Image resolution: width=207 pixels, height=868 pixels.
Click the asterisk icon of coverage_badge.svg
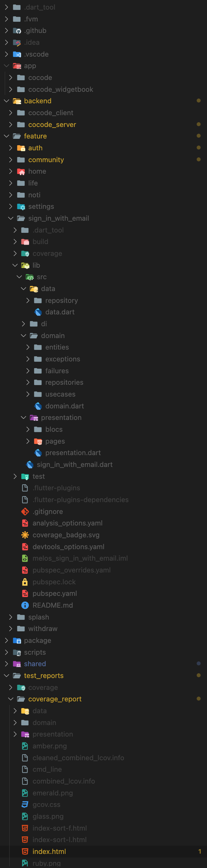click(x=25, y=535)
